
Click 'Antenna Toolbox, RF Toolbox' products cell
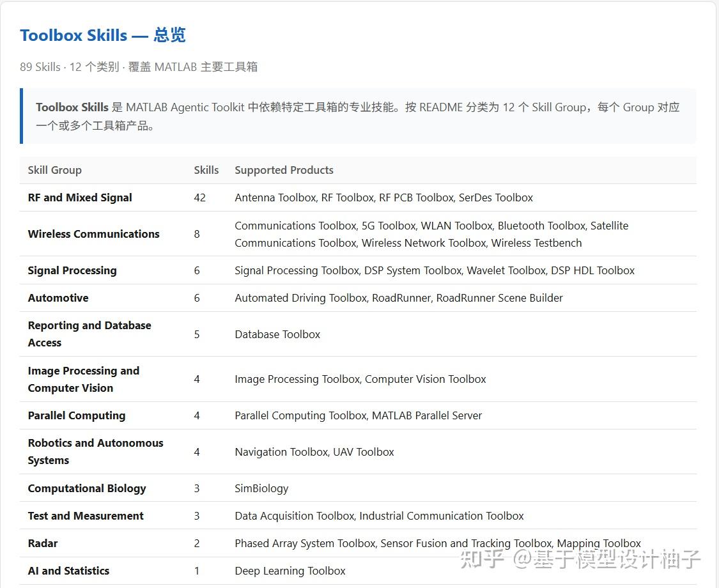point(384,197)
